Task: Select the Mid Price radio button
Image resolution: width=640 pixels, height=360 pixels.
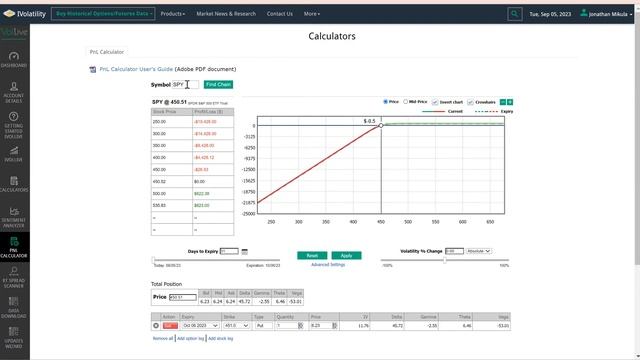Action: [405, 102]
